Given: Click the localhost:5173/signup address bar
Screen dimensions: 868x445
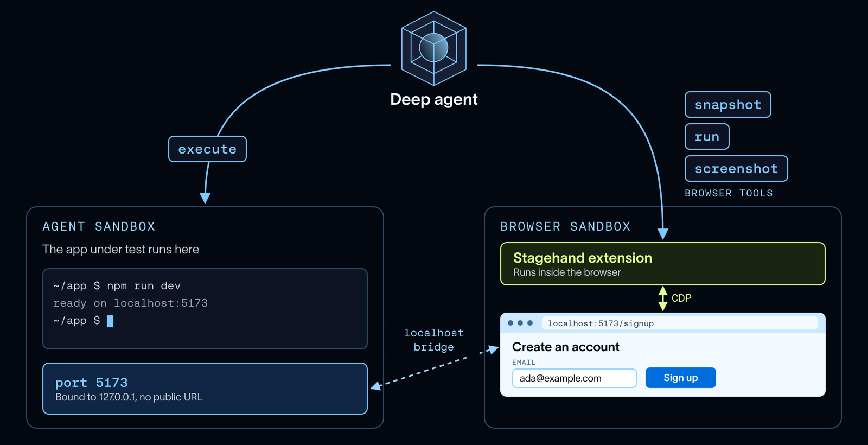Looking at the screenshot, I should tap(680, 323).
